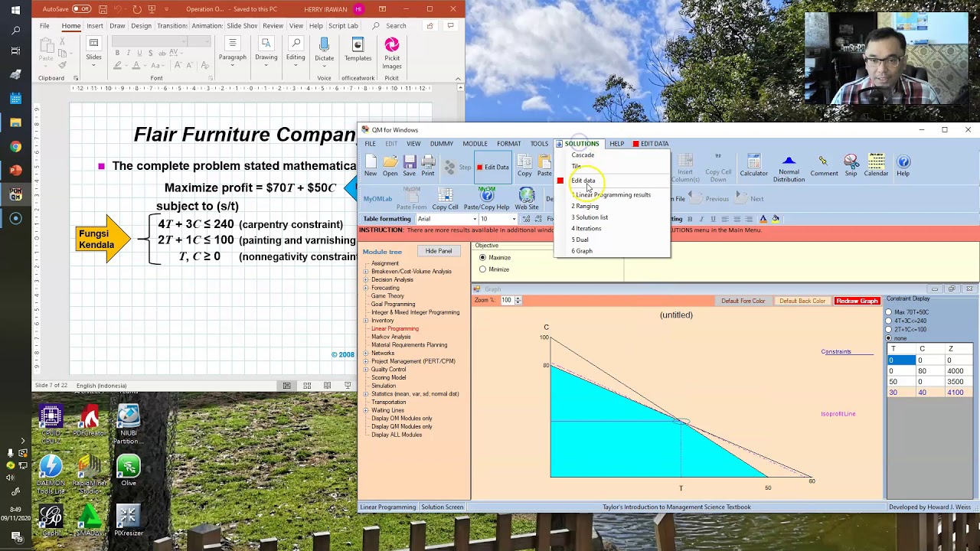Select 2T+1C<=100 constraint display radio
980x551 pixels.
[x=889, y=329]
